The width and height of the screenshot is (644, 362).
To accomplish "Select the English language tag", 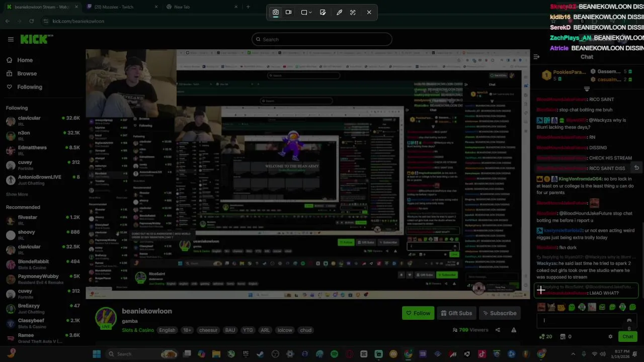I will click(167, 330).
